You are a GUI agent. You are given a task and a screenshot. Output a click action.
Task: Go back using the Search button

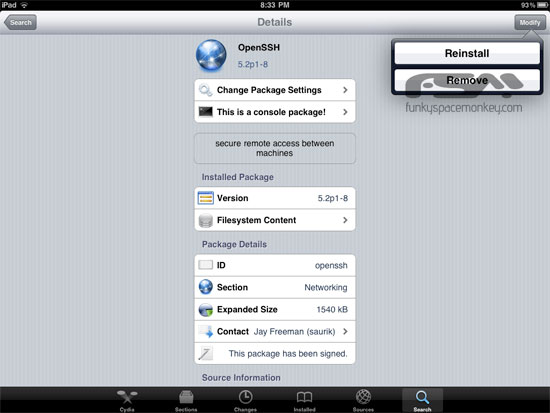pyautogui.click(x=20, y=22)
